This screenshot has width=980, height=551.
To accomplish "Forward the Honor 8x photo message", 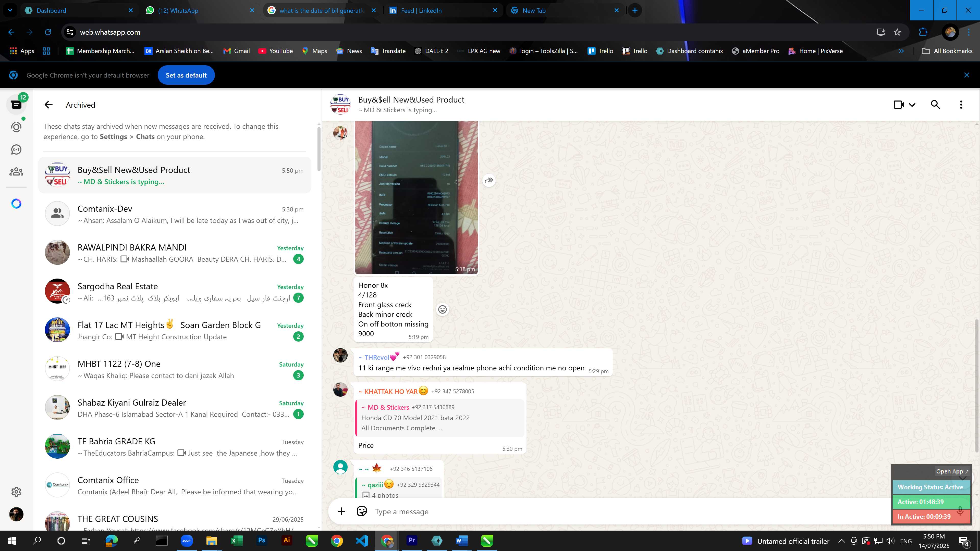I will click(x=489, y=180).
